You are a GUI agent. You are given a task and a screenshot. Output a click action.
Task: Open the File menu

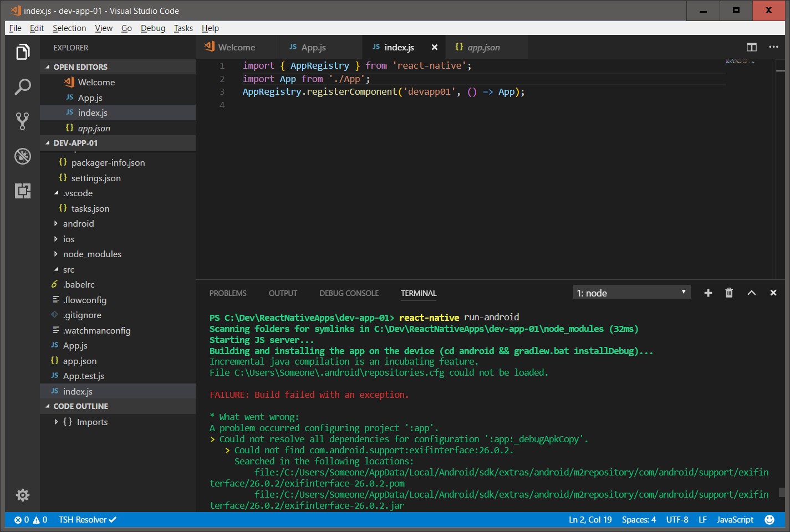[x=16, y=28]
